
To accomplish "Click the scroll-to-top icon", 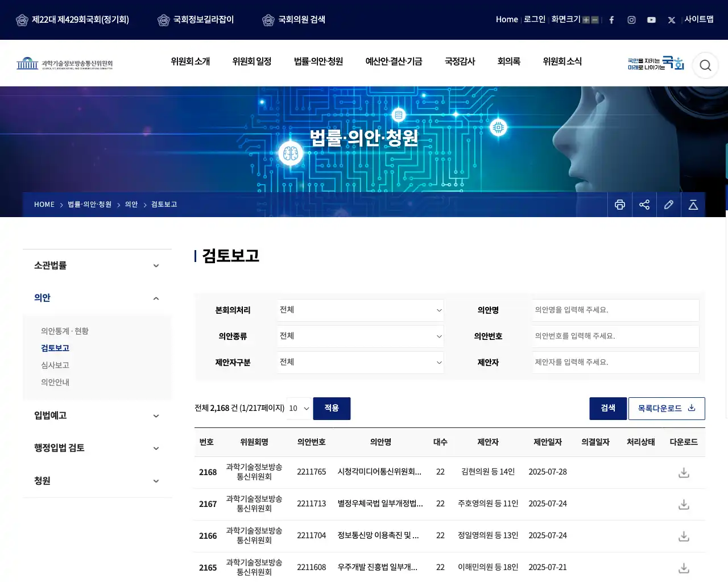I will pyautogui.click(x=693, y=205).
